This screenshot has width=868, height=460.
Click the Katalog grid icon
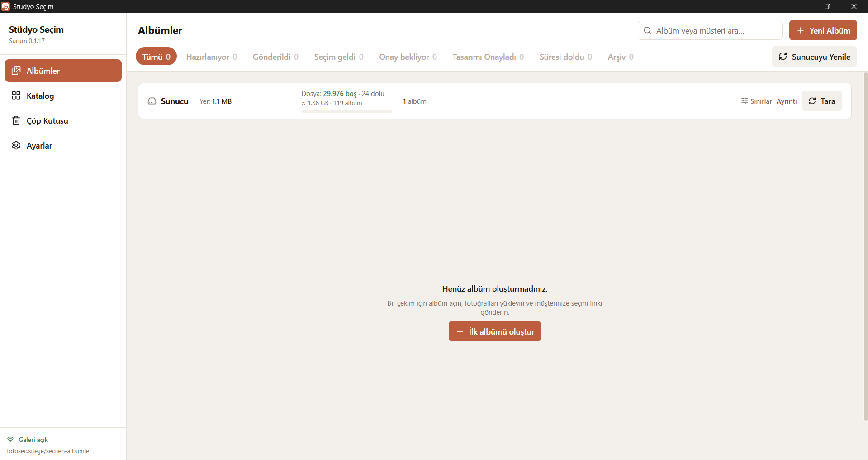pos(16,96)
